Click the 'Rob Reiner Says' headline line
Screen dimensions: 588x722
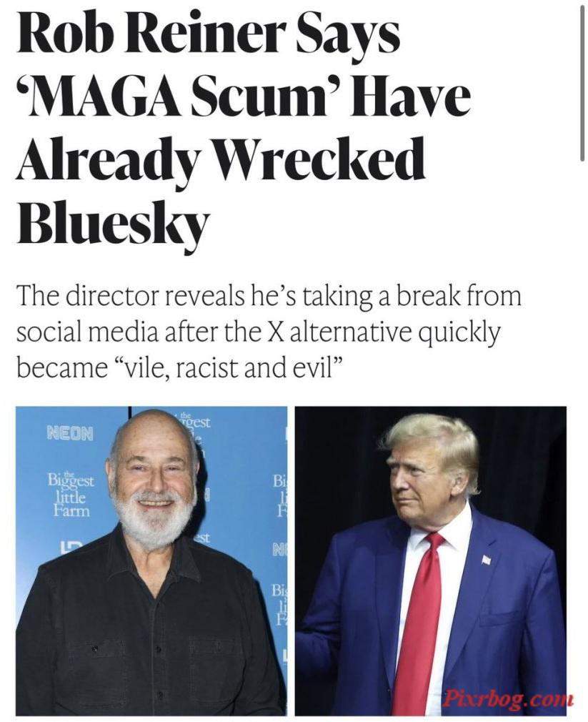[x=208, y=34]
